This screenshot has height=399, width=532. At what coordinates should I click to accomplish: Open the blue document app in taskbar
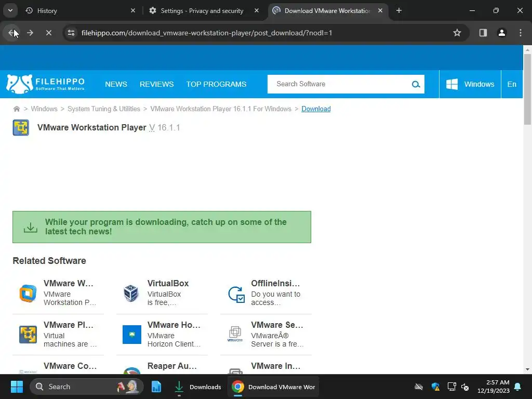(156, 387)
